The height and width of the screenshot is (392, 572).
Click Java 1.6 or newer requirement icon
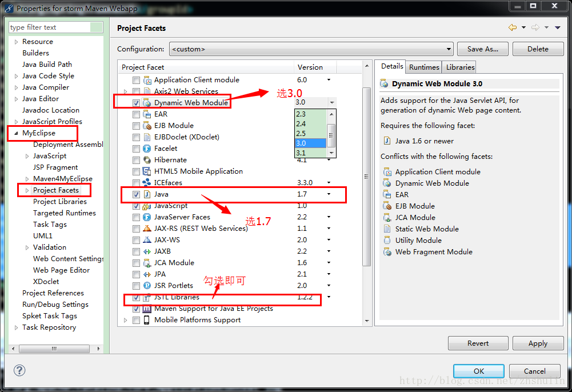click(x=387, y=141)
